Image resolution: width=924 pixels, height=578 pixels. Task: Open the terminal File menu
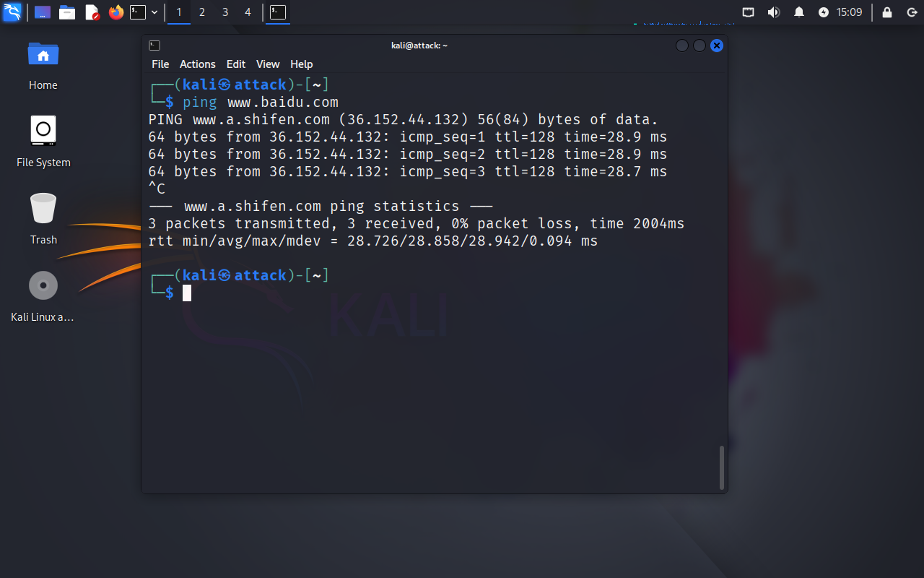coord(160,64)
